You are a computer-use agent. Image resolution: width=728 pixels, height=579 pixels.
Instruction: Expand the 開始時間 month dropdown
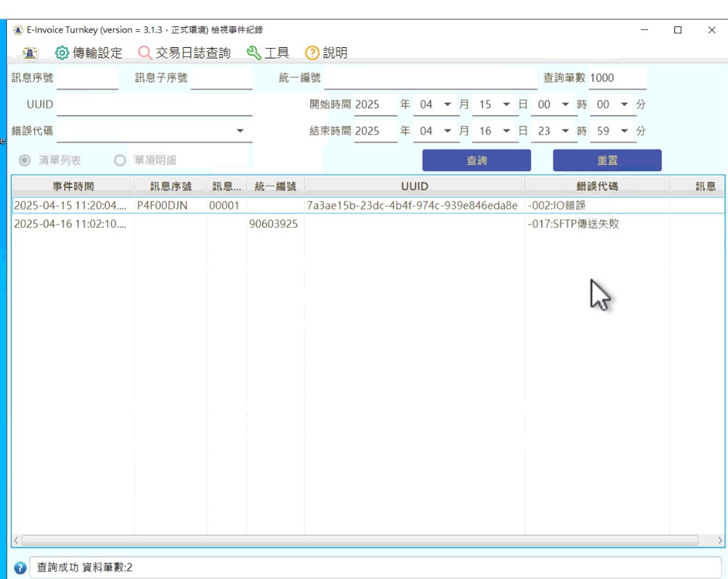pos(447,104)
